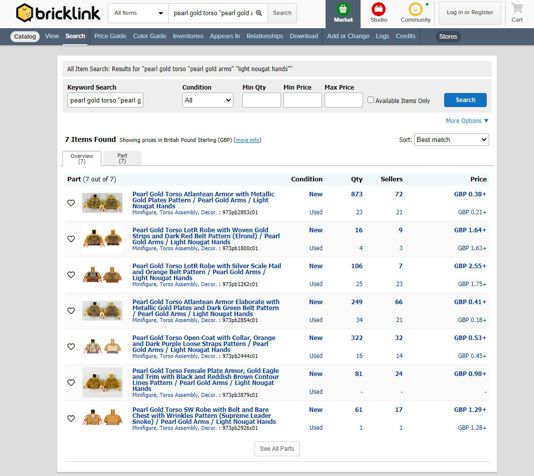Image resolution: width=534 pixels, height=476 pixels.
Task: Favorite the Atlantean Armor with Metallic Gold Plates torso
Action: (71, 203)
